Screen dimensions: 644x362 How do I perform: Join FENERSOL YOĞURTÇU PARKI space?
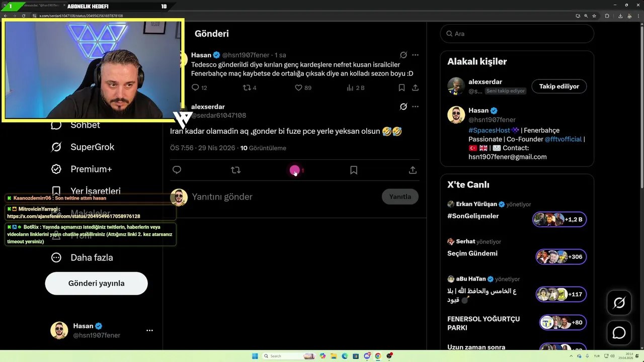coord(484,323)
